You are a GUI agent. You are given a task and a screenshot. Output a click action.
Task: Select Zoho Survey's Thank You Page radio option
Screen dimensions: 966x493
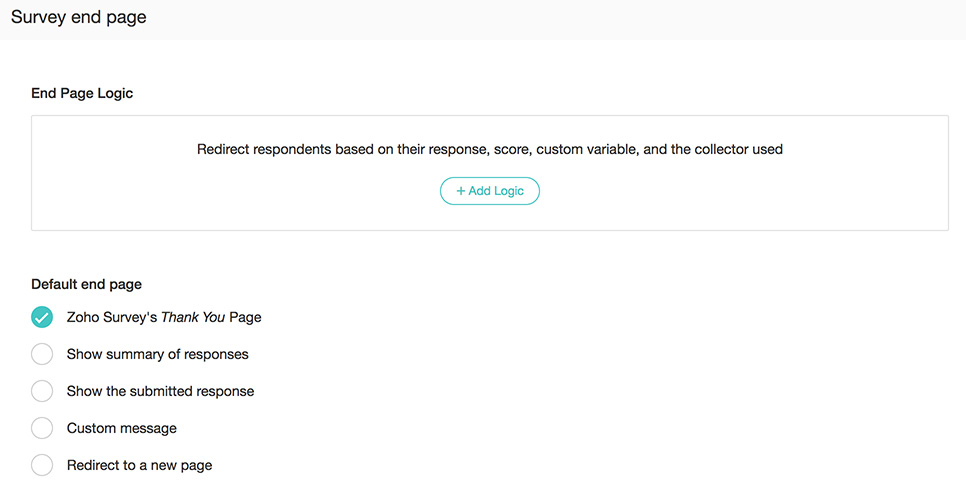(x=42, y=317)
